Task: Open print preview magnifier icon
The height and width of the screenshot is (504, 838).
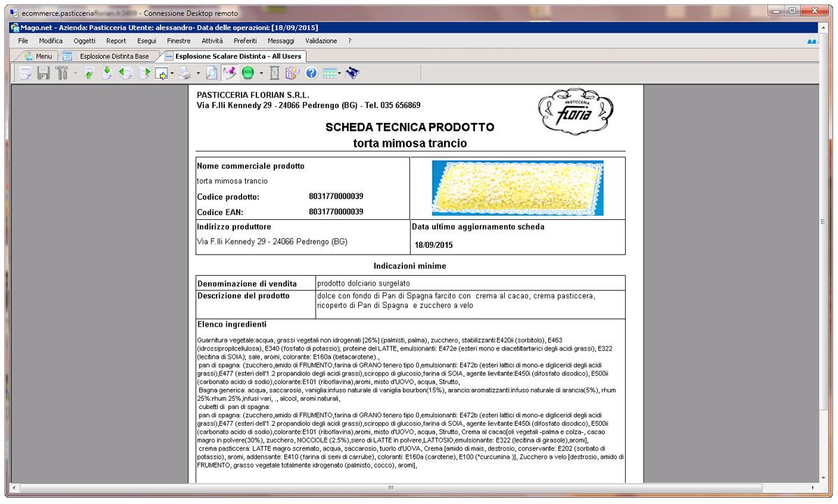Action: pos(212,73)
